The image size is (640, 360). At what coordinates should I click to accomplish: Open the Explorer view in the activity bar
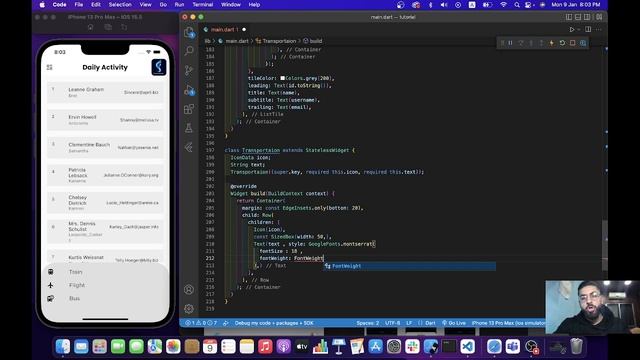tap(189, 32)
